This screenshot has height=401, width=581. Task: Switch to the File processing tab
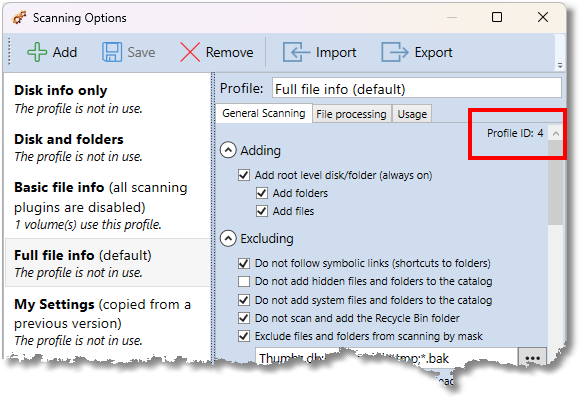[x=351, y=114]
